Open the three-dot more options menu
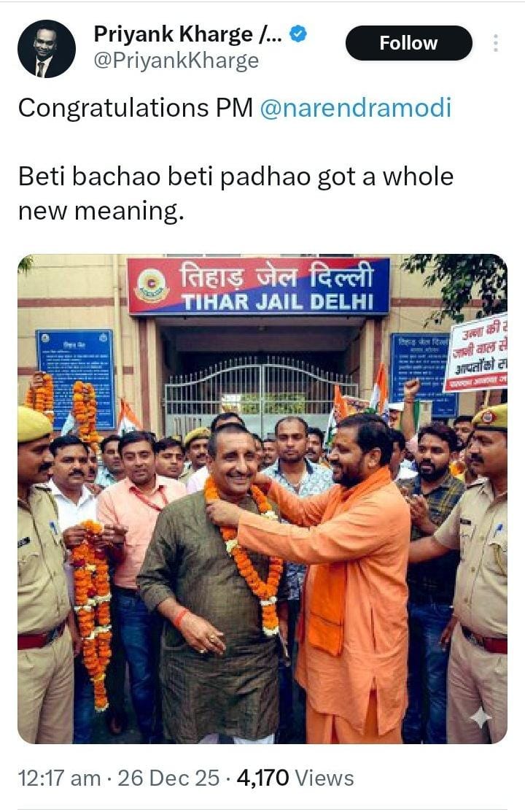525x812 pixels. tap(496, 43)
